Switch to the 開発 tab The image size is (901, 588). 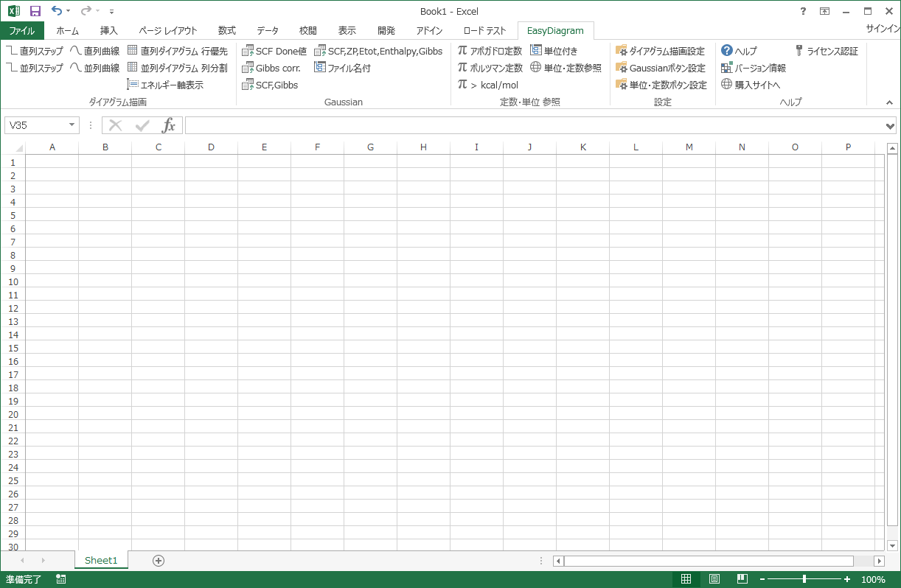tap(386, 31)
